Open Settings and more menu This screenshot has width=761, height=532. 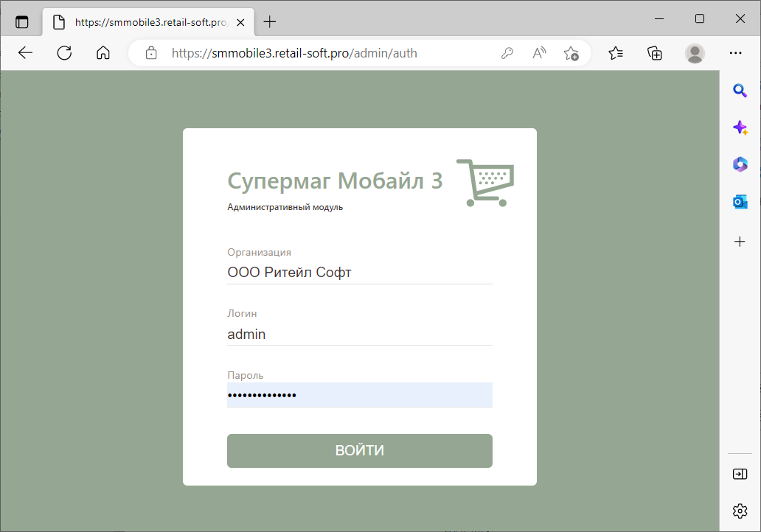(x=735, y=53)
